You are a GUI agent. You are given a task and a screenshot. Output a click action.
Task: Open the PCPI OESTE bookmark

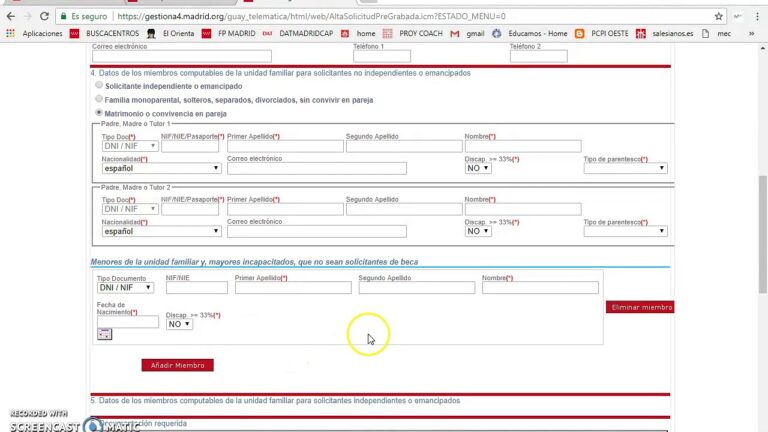click(601, 33)
